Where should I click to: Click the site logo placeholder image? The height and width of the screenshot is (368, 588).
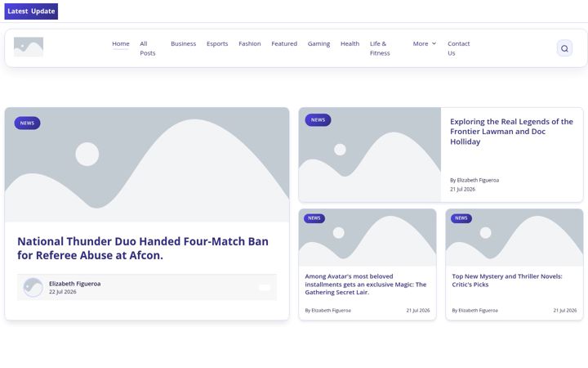[29, 47]
